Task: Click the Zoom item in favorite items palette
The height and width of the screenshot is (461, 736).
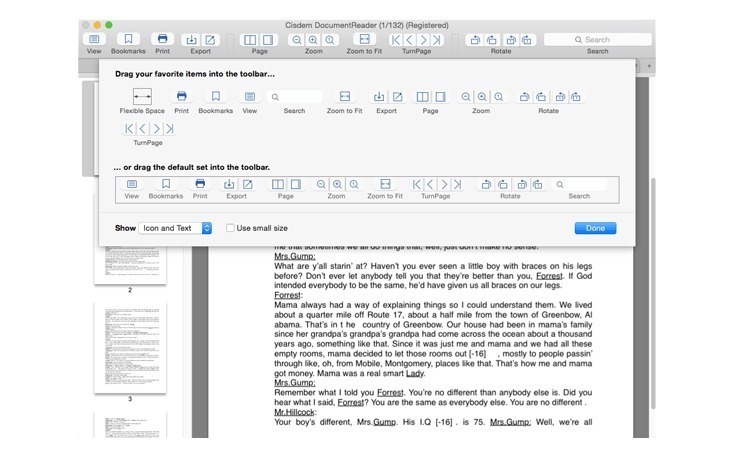Action: tap(481, 101)
